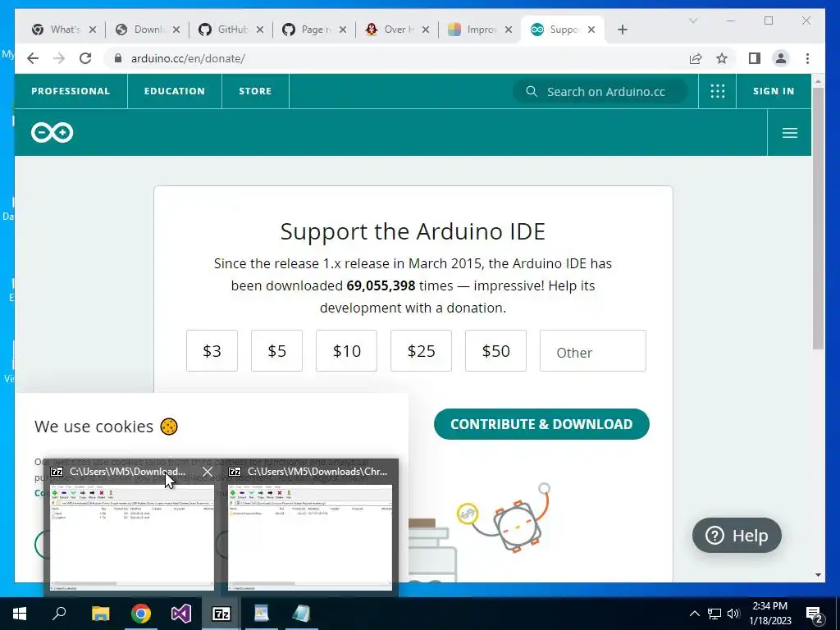Switch to the Improv tab
Screen dimensions: 840x630
pos(481,30)
